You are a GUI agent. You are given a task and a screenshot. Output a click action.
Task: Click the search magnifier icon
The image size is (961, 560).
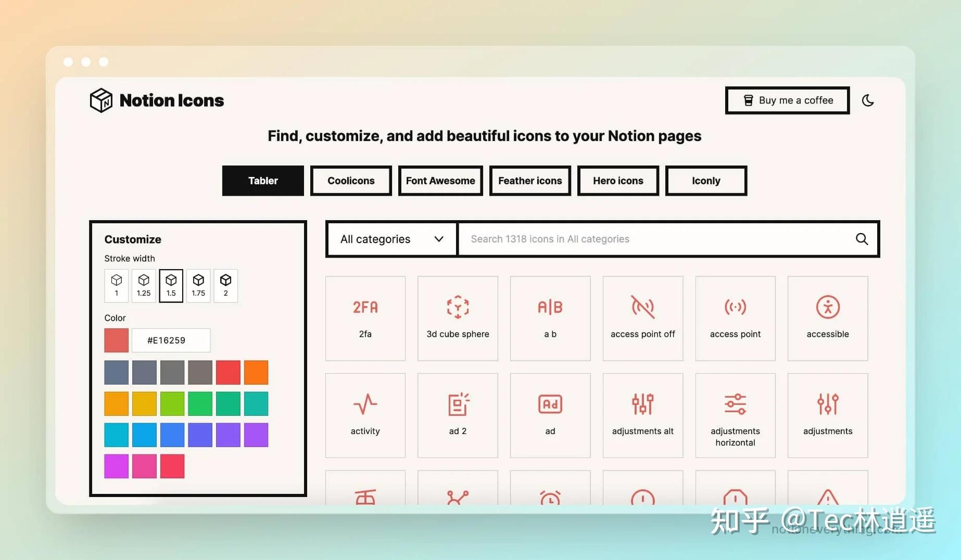tap(862, 239)
